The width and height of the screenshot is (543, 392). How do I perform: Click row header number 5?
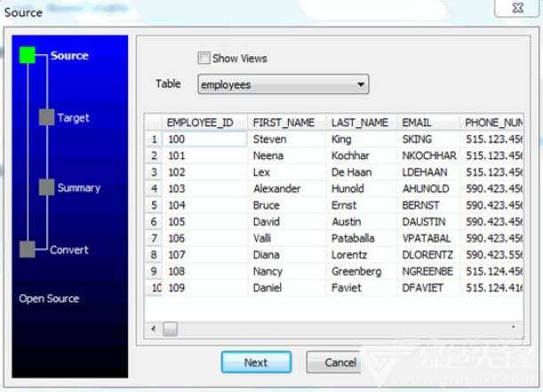(x=154, y=205)
